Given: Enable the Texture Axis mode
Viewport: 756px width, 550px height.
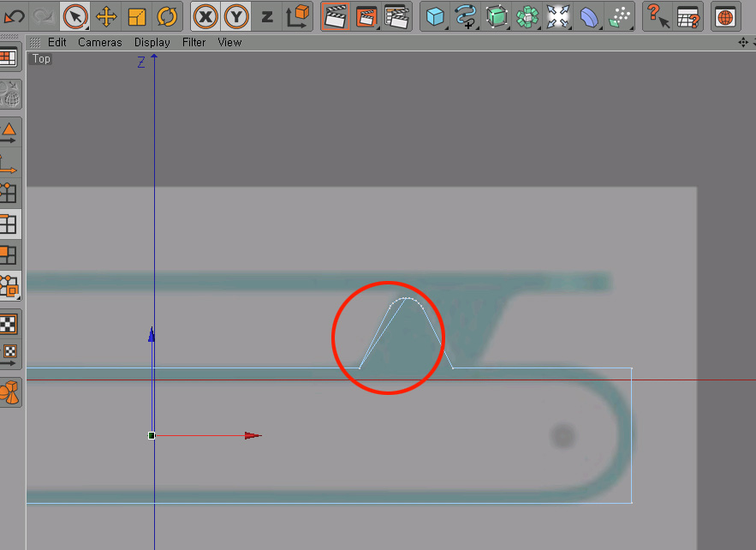Looking at the screenshot, I should [x=9, y=354].
